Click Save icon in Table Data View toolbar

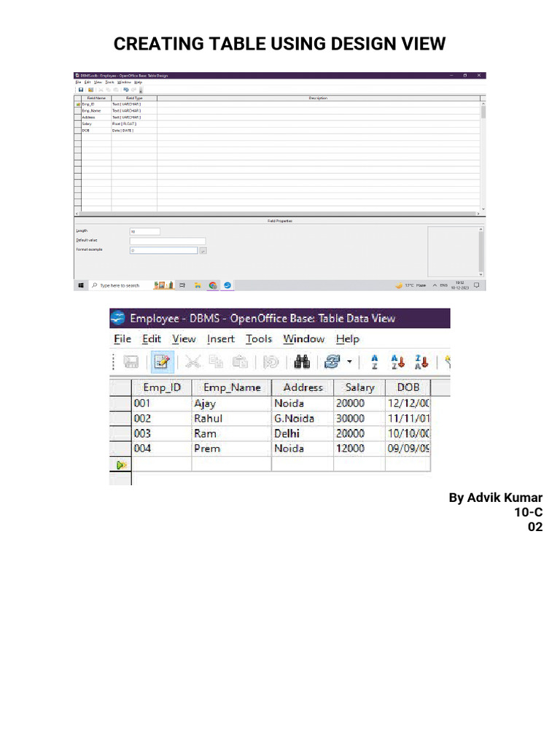[x=131, y=362]
